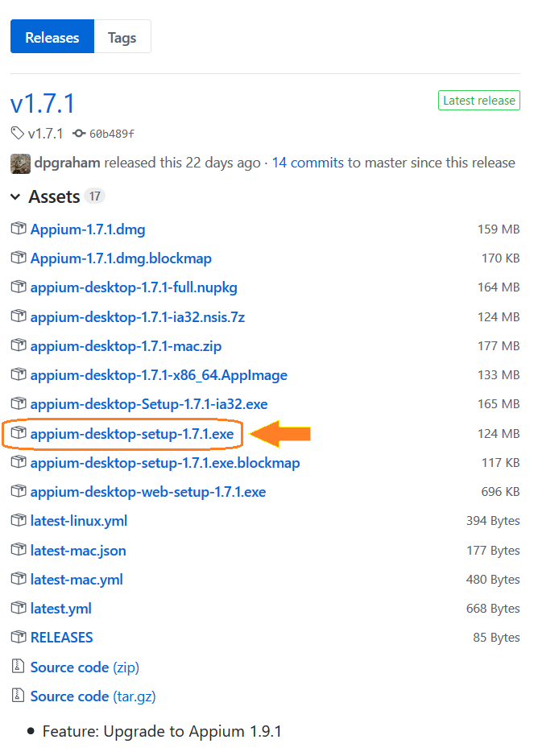The width and height of the screenshot is (534, 756).
Task: Open the dpgraham user profile link
Action: (67, 163)
